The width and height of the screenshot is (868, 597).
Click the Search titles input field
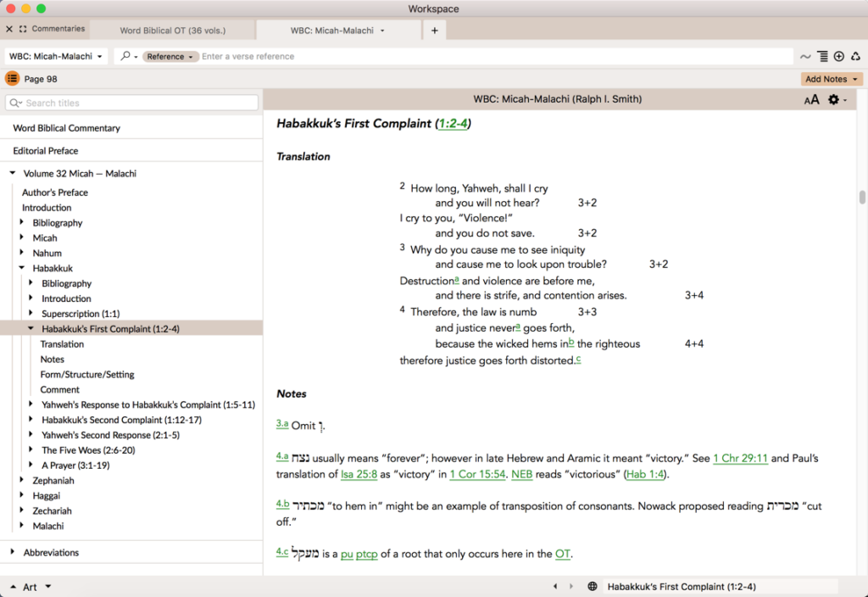pyautogui.click(x=132, y=103)
